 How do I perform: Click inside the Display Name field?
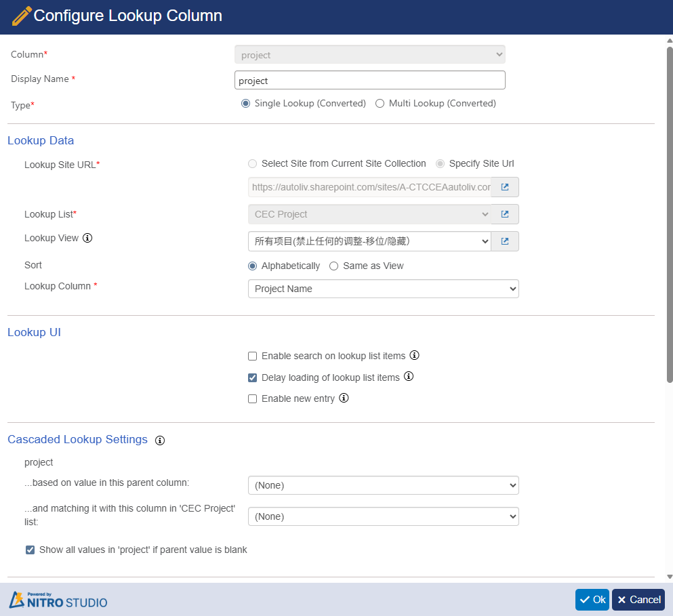click(369, 80)
